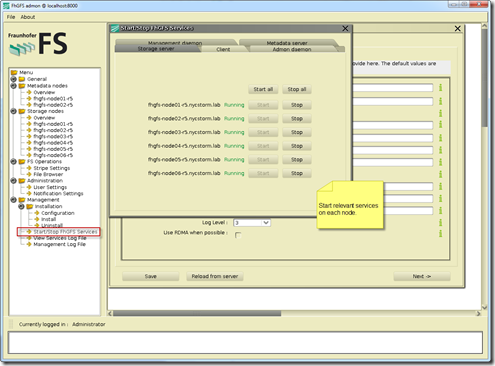Screen dimensions: 495x366
Task: Click the Stop all button
Action: [x=297, y=89]
